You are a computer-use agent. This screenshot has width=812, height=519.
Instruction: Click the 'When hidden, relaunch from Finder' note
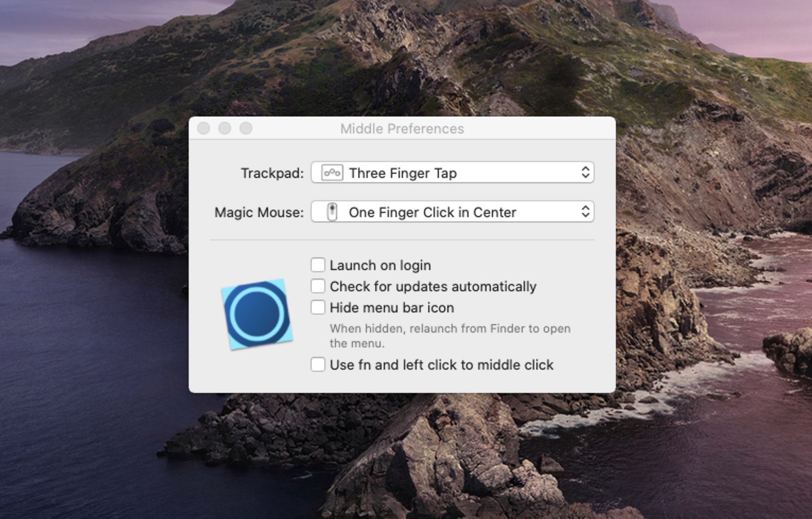[450, 336]
